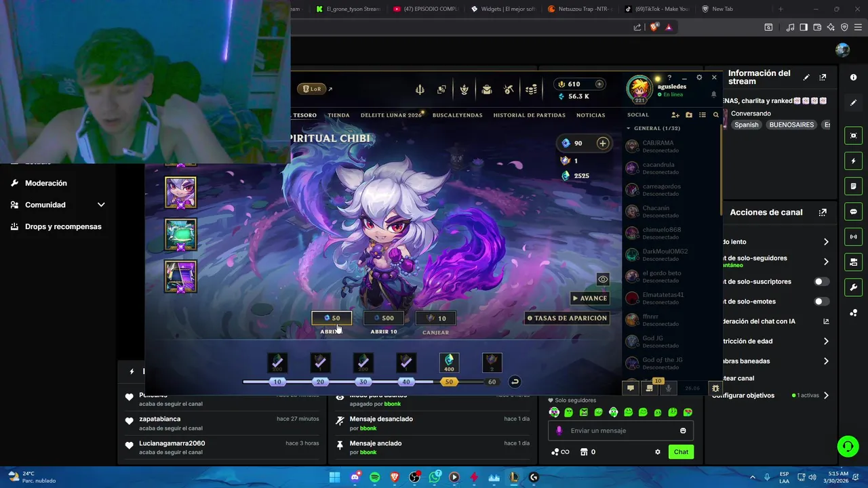Expand Configurar objetivos chevron

point(826,395)
